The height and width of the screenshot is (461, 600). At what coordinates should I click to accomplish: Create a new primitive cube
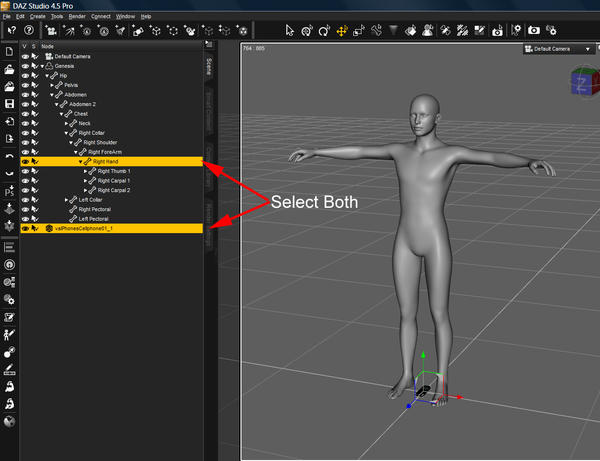[x=155, y=31]
